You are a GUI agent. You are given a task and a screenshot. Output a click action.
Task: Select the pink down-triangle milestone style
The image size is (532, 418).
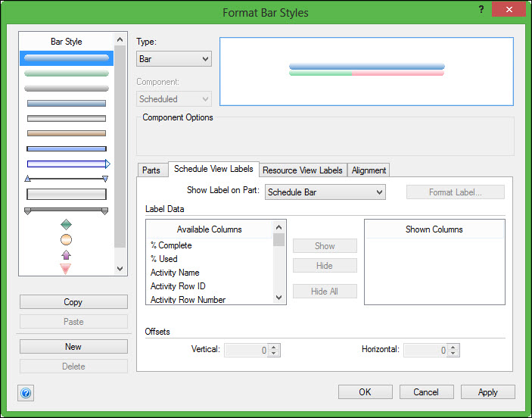pyautogui.click(x=66, y=268)
